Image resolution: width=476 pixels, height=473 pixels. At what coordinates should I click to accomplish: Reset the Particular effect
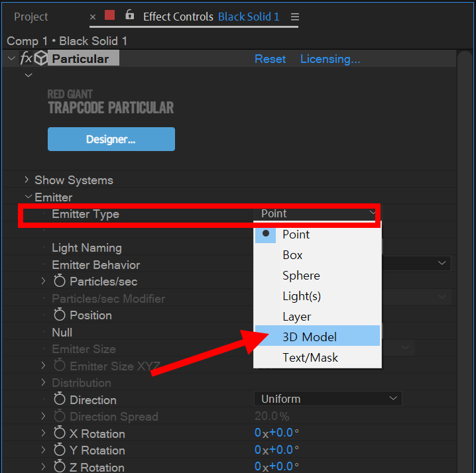(270, 59)
